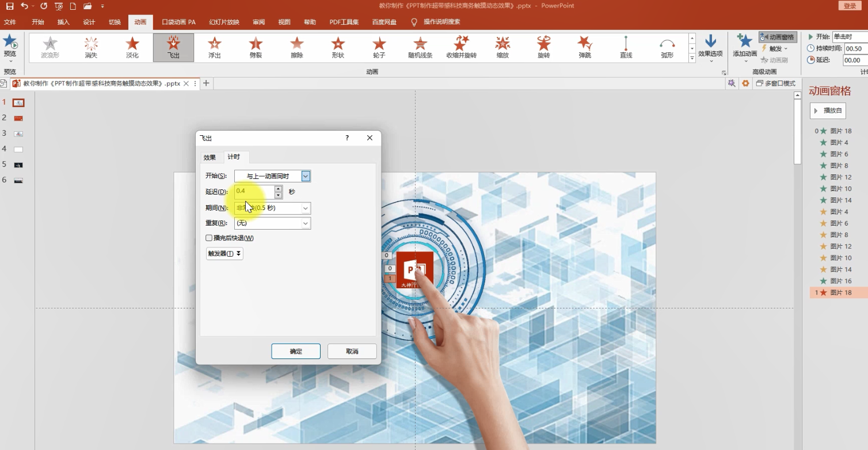The image size is (868, 450).
Task: Increase 延迟 delay with the up spinner arrow
Action: (x=279, y=188)
